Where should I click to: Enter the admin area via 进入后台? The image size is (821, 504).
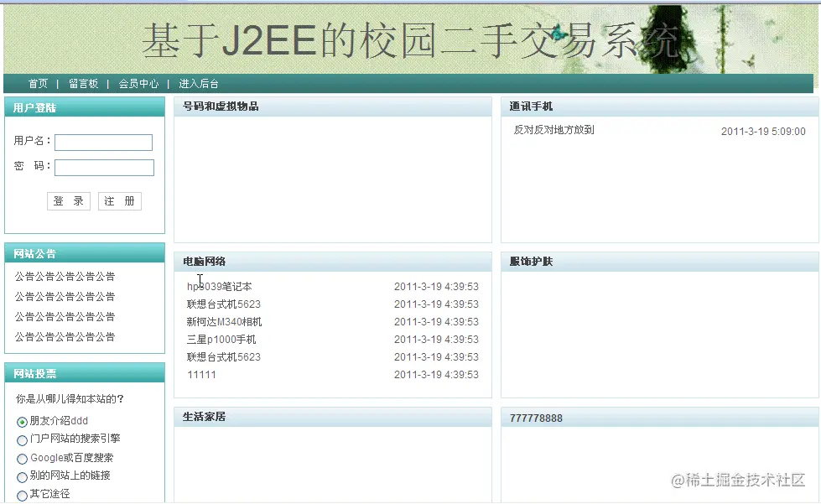(200, 83)
